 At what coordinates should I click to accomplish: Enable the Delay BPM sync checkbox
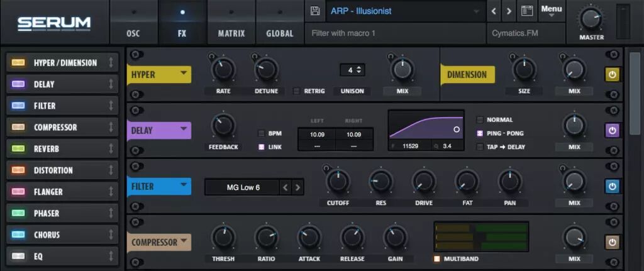click(x=261, y=133)
